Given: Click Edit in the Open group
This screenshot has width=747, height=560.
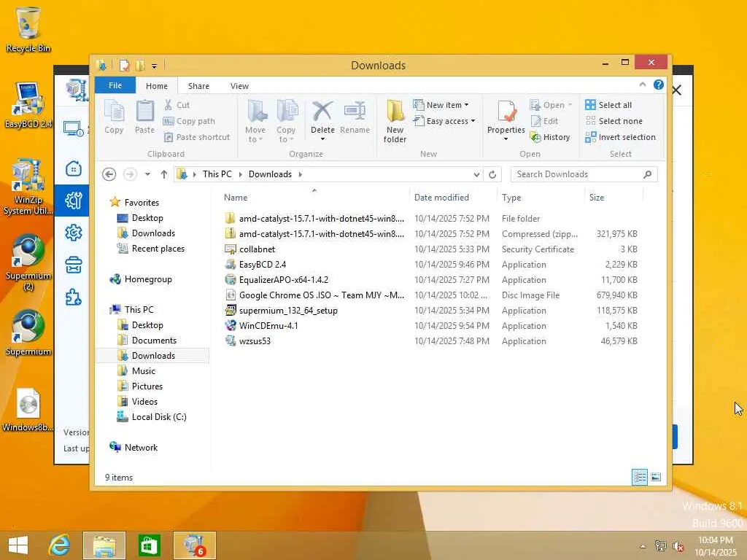Looking at the screenshot, I should coord(544,121).
